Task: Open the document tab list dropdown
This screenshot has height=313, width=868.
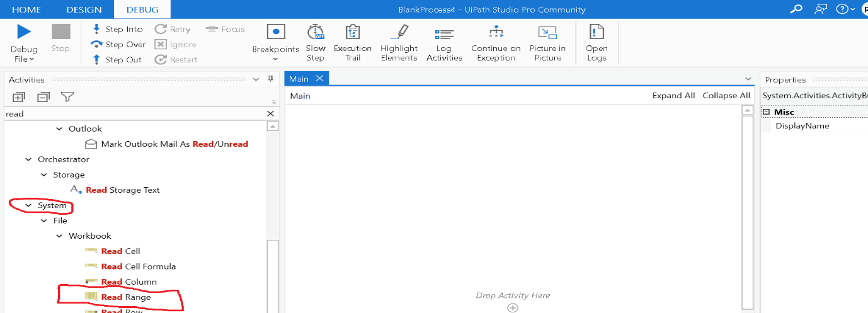Action: point(748,79)
